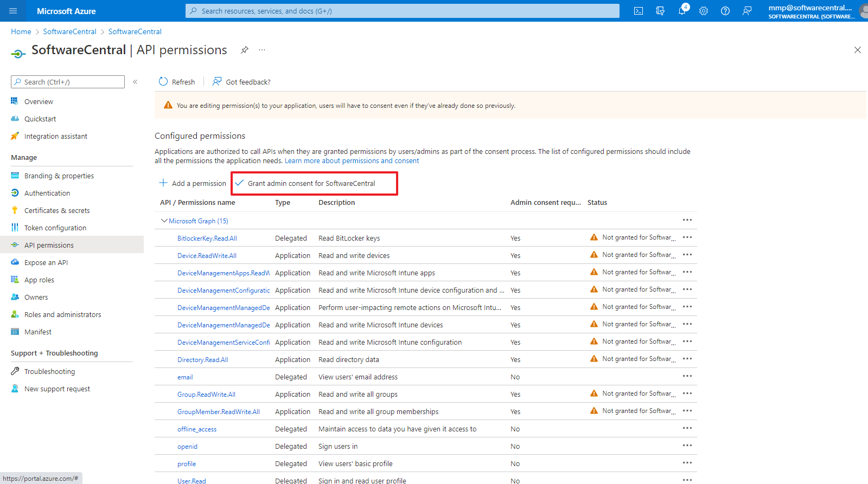Viewport: 868px width, 484px height.
Task: Open the directories and subscriptions filter icon
Action: click(660, 11)
